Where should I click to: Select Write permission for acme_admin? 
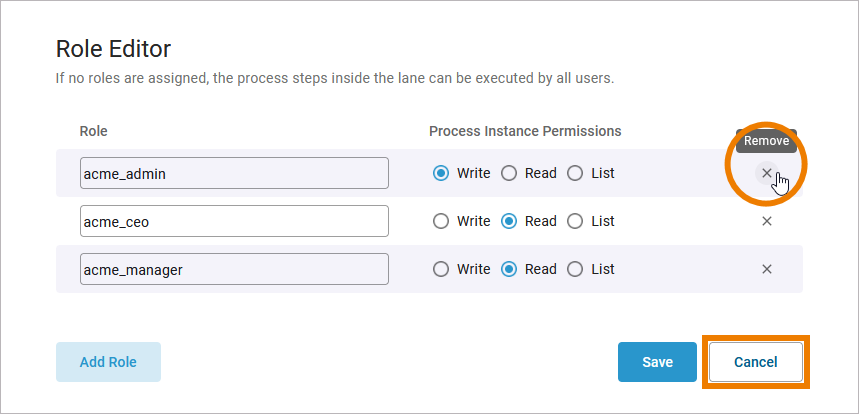coord(441,173)
